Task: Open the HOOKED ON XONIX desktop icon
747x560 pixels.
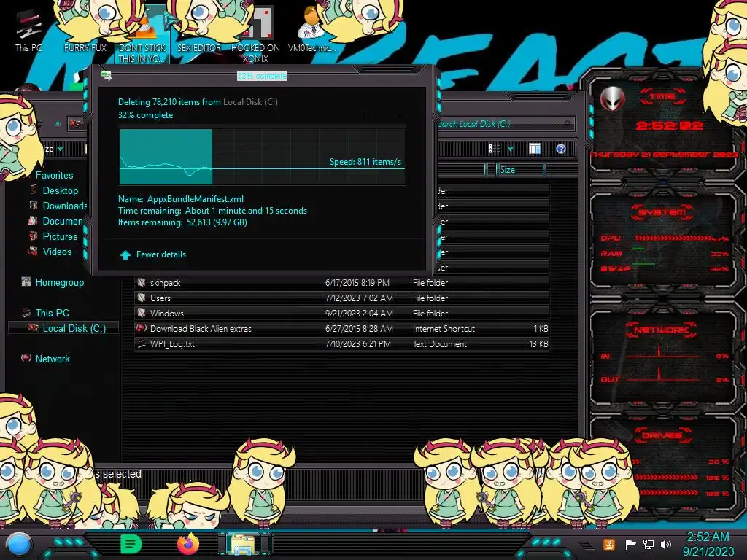Action: tap(255, 34)
